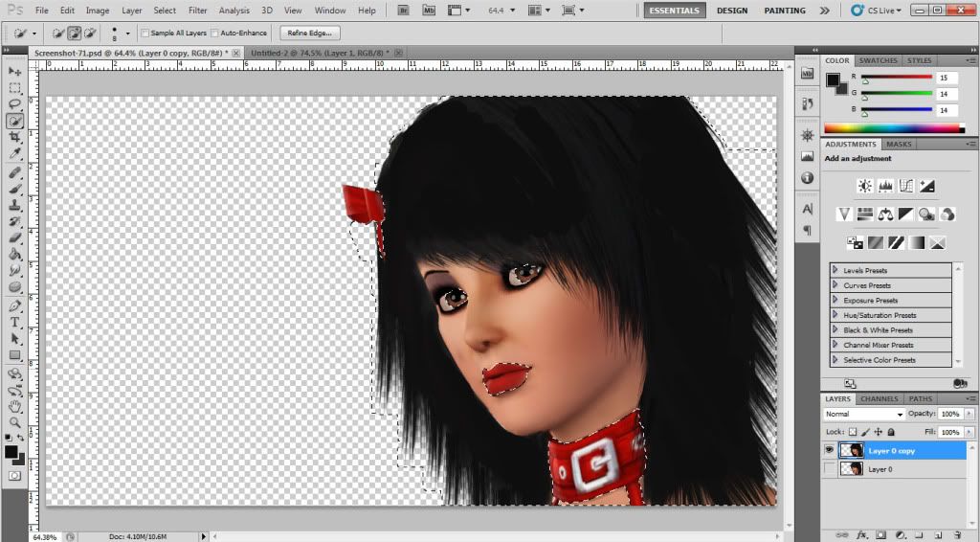Show the Layer 0 layer
Viewport: 980px width, 542px height.
coord(830,469)
